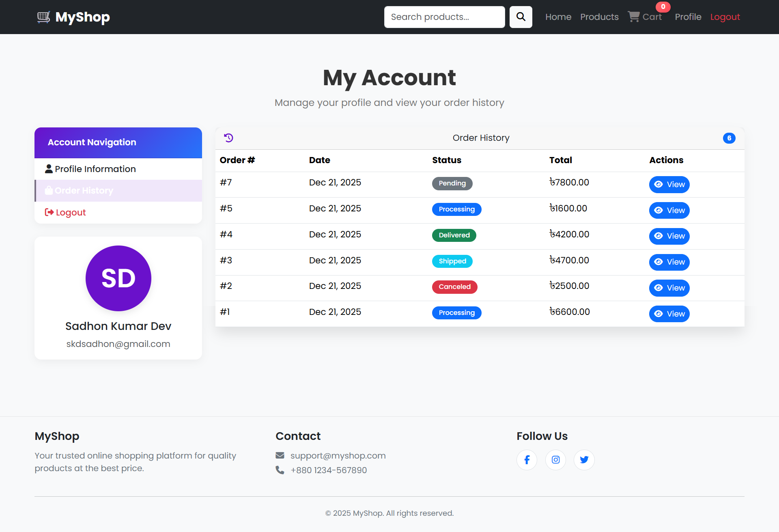
Task: Select Profile Information in account navigation
Action: coord(95,168)
